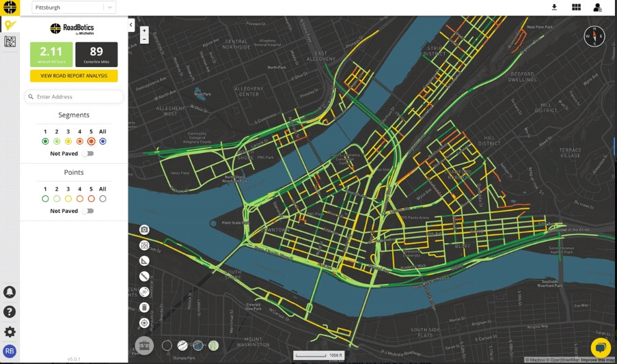617x364 pixels.
Task: Click the camera screenshot tool icon
Action: click(x=144, y=229)
